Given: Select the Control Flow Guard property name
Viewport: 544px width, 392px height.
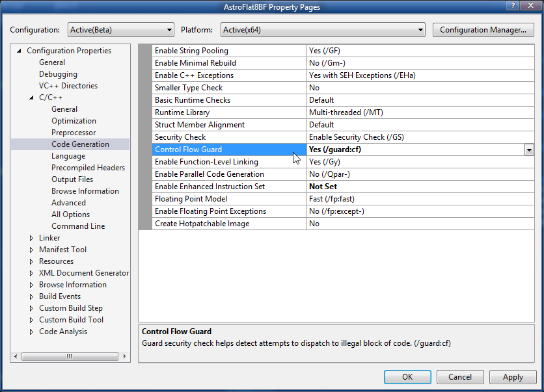Looking at the screenshot, I should coord(229,150).
